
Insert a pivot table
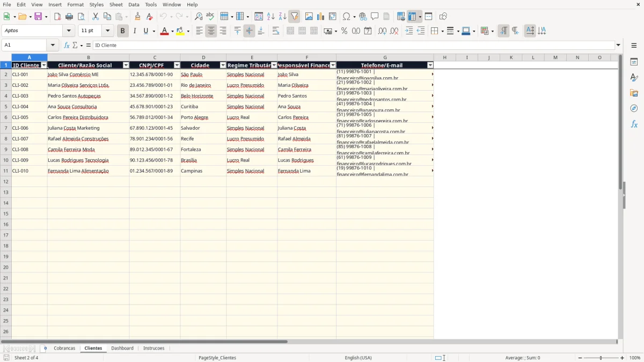point(333,17)
